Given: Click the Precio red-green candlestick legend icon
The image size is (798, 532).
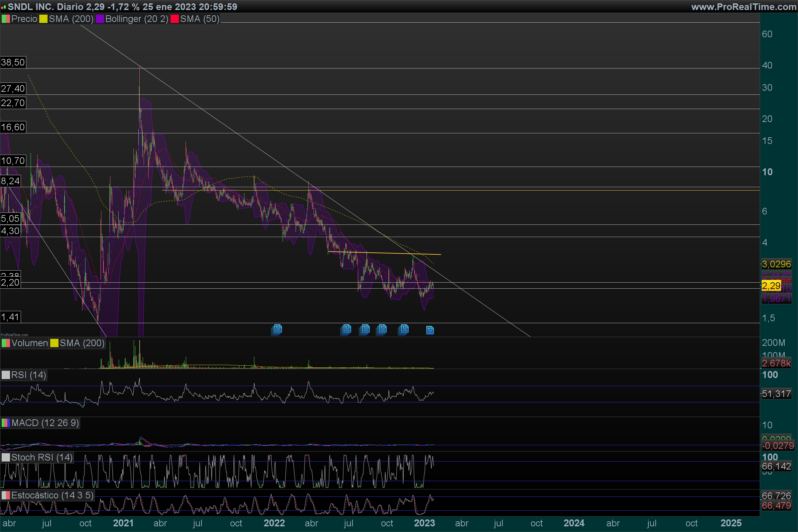Looking at the screenshot, I should [5, 19].
